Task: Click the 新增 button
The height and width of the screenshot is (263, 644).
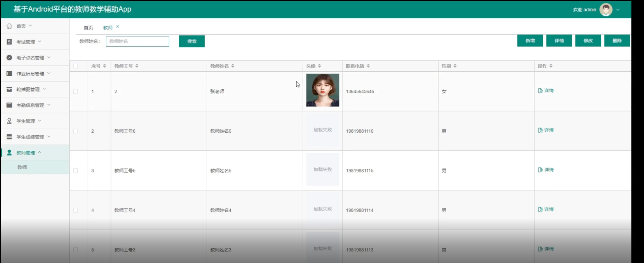Action: pos(530,41)
